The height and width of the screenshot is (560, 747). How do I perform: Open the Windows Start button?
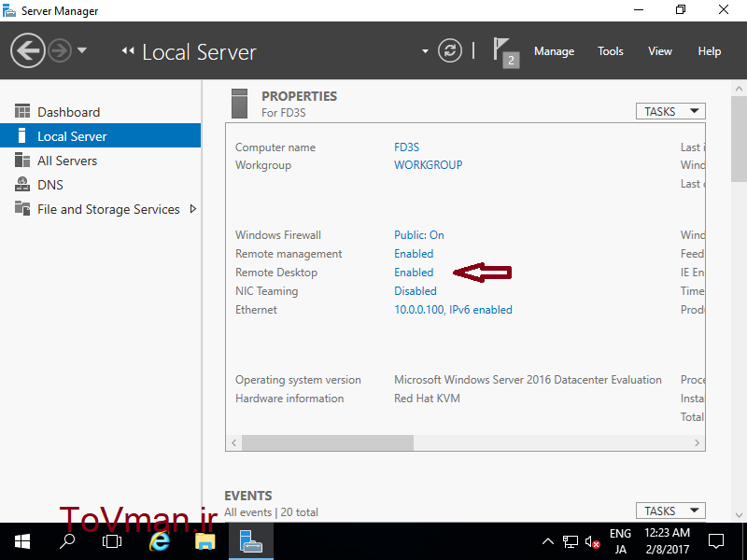(x=22, y=541)
